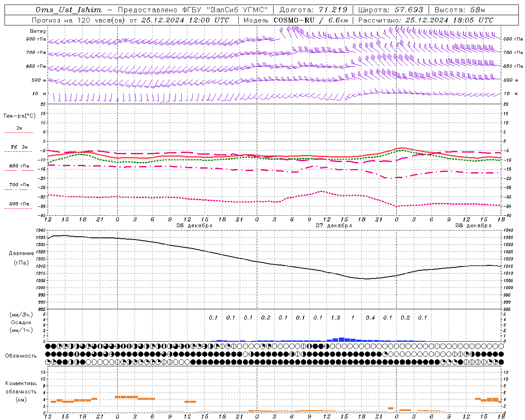The height and width of the screenshot is (420, 525).
Task: Click the Td 2м legend label
Action: [19, 147]
